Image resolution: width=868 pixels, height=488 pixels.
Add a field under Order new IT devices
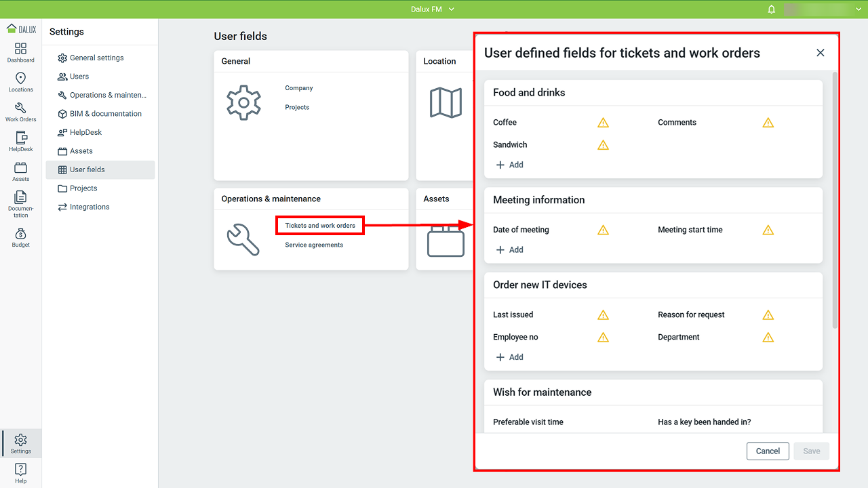tap(510, 357)
